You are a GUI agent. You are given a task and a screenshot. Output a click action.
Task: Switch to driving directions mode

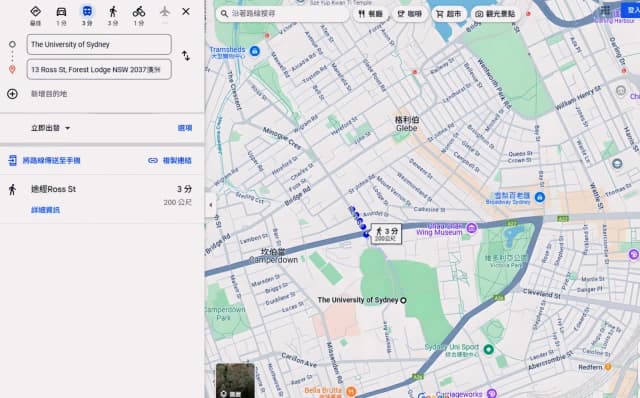(x=61, y=12)
